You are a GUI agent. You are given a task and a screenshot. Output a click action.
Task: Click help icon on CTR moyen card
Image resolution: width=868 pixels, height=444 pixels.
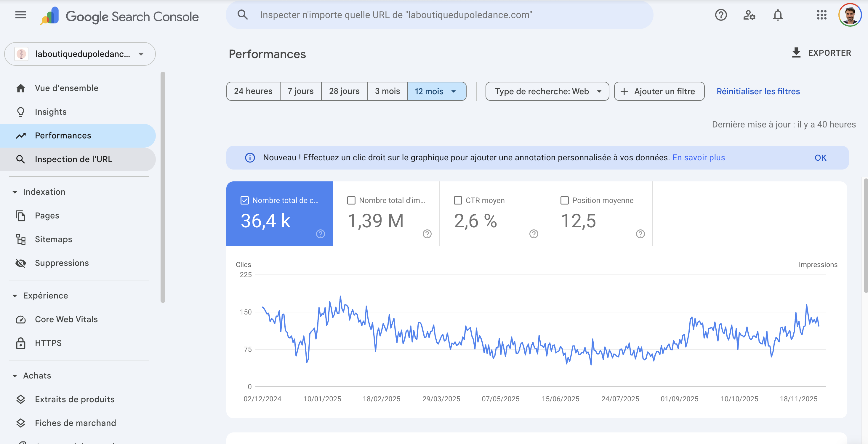(534, 234)
